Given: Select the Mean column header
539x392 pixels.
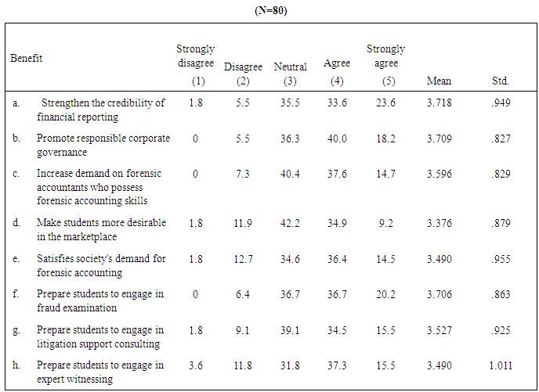Looking at the screenshot, I should [439, 81].
